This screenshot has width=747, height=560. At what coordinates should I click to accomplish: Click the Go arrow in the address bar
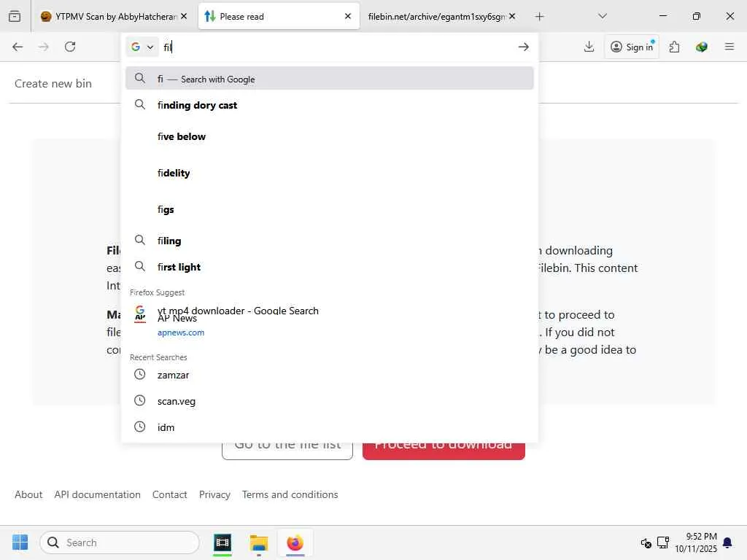click(x=523, y=47)
